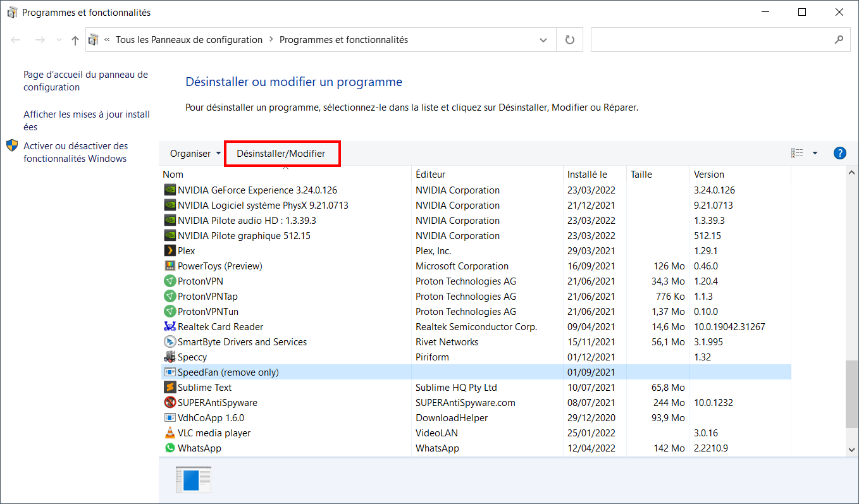This screenshot has width=859, height=504.
Task: Click the search magnifier icon
Action: [x=839, y=40]
